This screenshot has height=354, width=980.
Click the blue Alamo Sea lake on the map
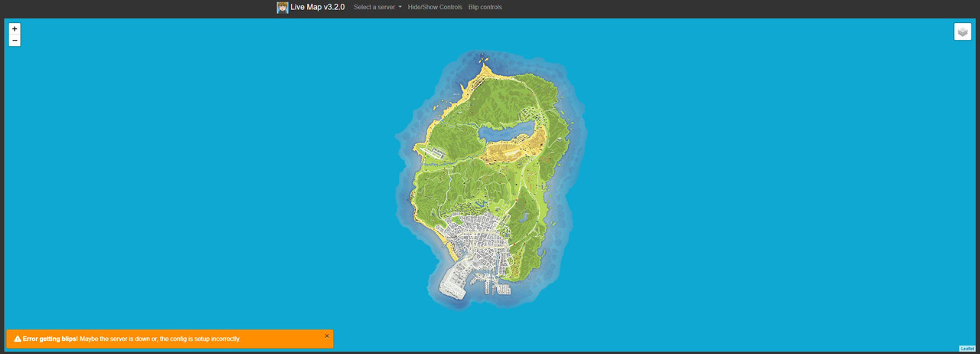click(508, 132)
